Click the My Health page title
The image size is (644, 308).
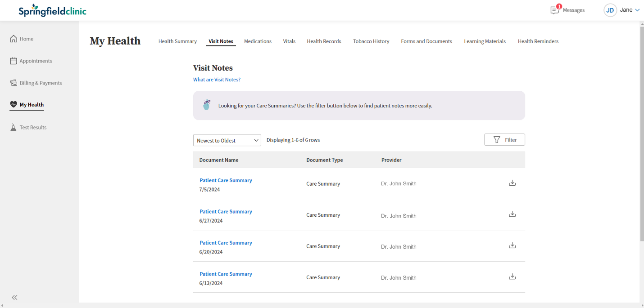[115, 41]
